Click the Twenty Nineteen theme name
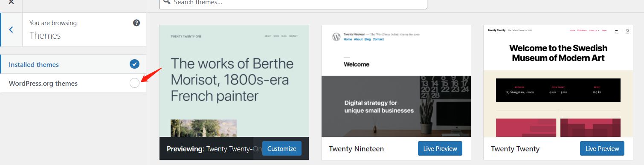 click(356, 149)
